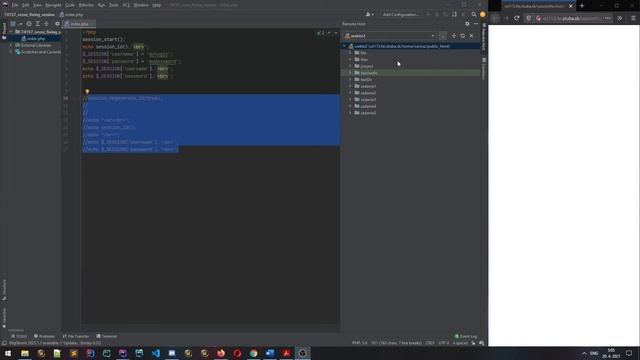The image size is (640, 360).
Task: Expand the zadanie4 remote folder
Action: 350,106
